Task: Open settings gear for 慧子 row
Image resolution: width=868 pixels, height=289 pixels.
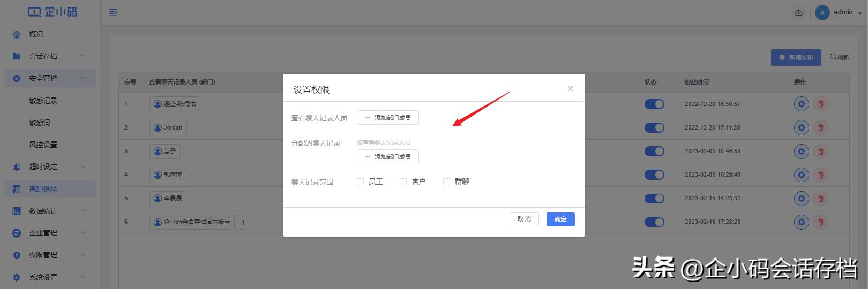Action: coord(802,151)
